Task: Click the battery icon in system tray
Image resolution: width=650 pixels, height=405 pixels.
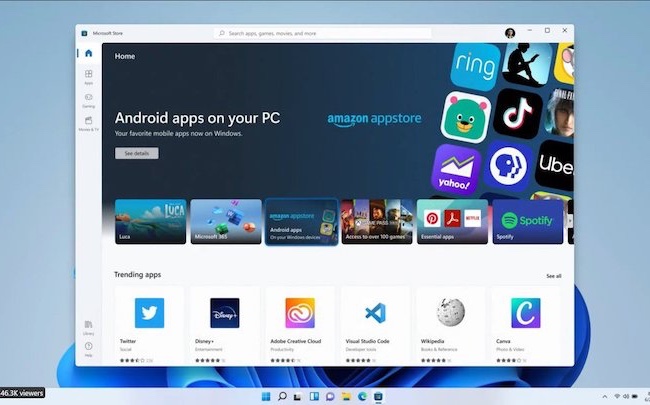Action: (635, 396)
